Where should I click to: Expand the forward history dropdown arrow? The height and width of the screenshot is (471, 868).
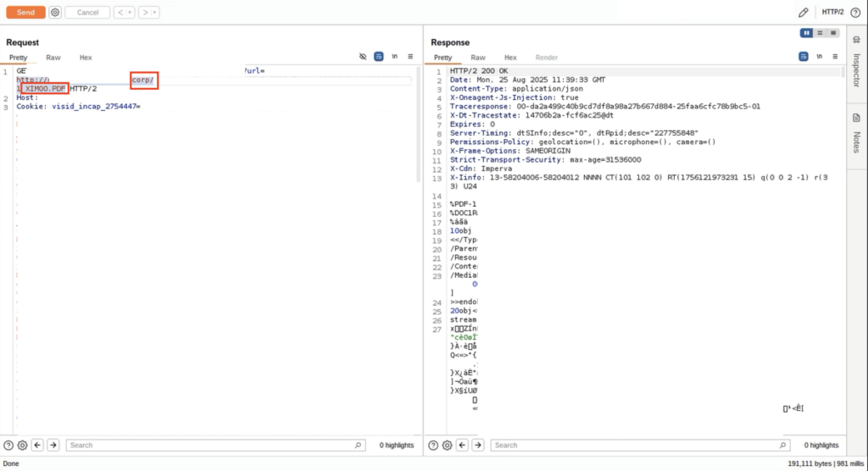(x=154, y=13)
